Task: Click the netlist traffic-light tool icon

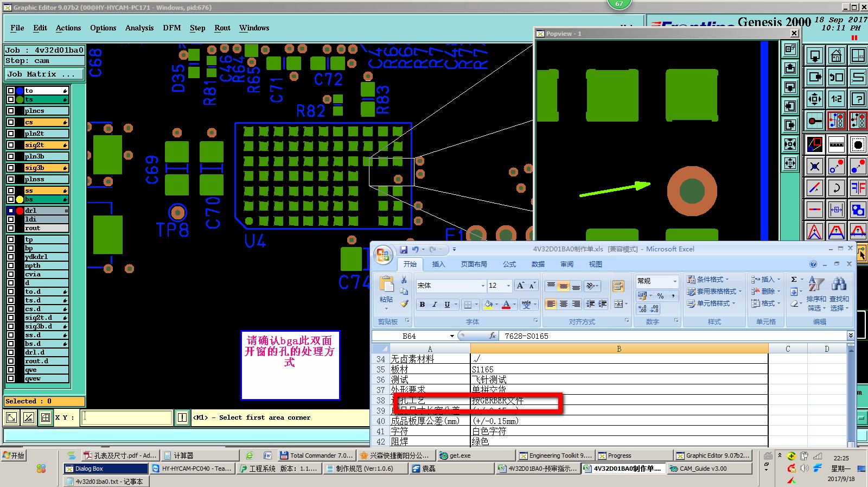Action: coord(836,121)
